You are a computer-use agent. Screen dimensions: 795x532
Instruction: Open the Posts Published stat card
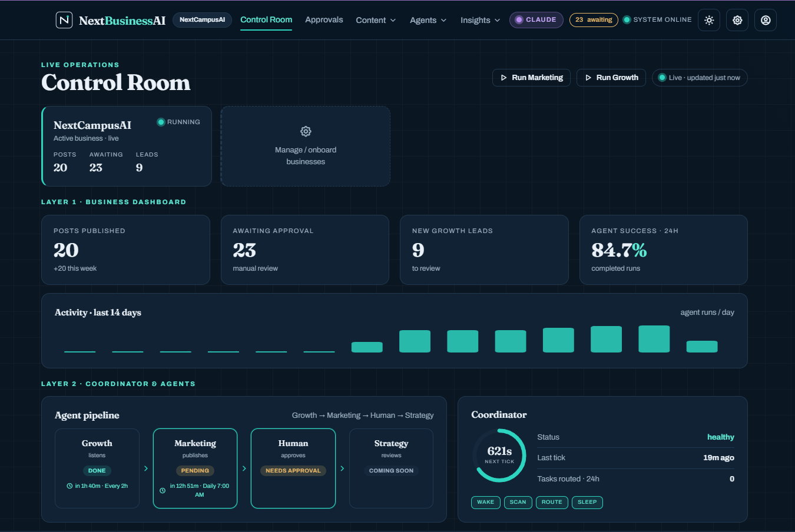tap(125, 250)
